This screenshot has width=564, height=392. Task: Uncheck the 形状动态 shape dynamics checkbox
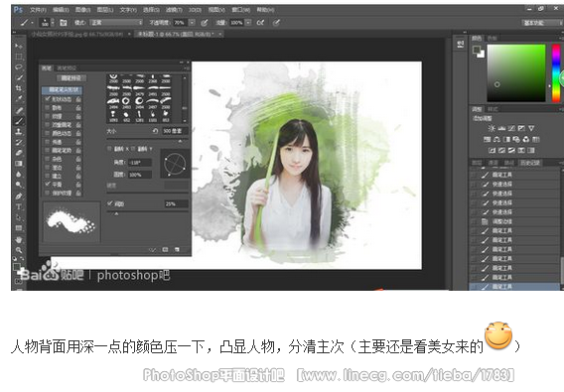48,98
